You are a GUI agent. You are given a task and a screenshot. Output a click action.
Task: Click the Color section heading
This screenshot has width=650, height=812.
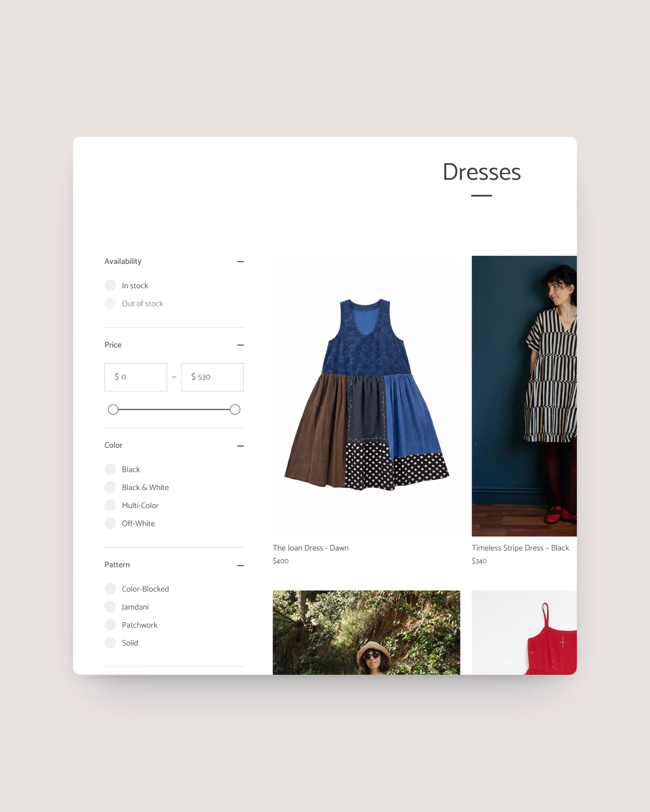tap(113, 445)
